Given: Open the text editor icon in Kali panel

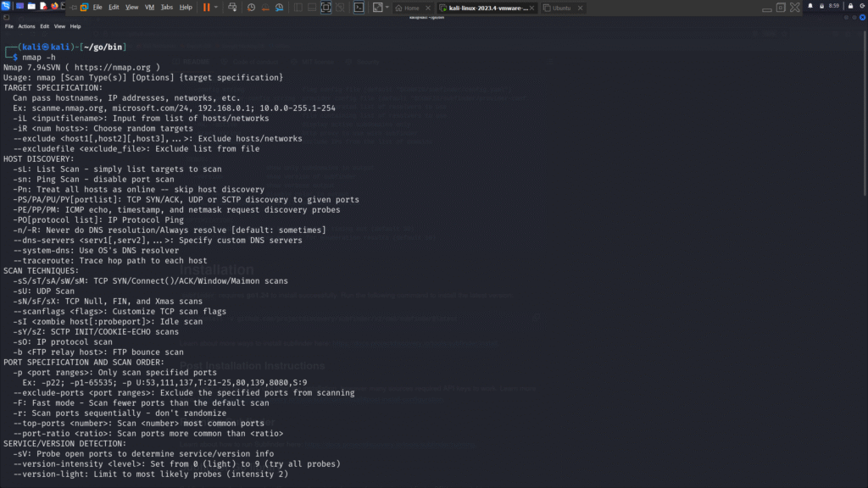Looking at the screenshot, I should point(43,7).
